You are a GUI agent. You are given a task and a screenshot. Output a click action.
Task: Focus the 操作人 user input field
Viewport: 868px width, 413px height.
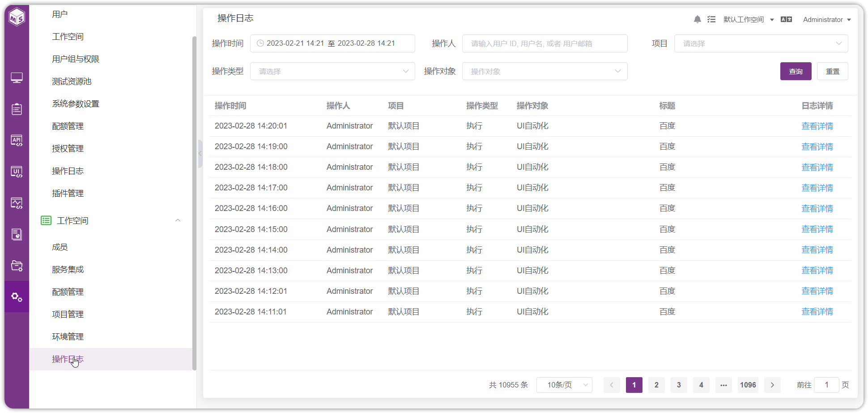(545, 43)
